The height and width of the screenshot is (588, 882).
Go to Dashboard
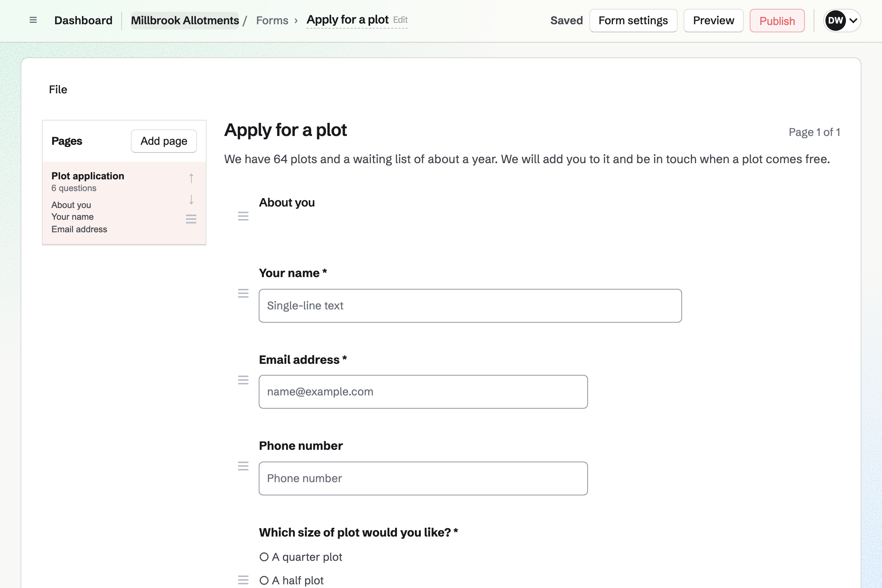pyautogui.click(x=83, y=20)
